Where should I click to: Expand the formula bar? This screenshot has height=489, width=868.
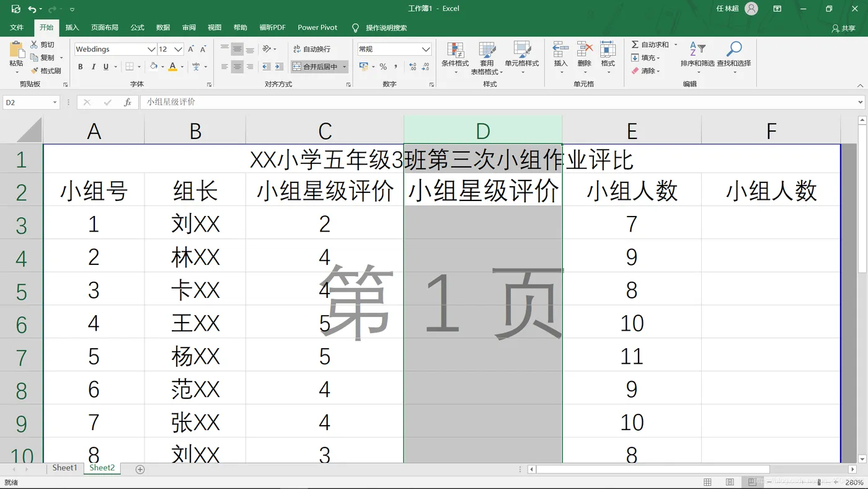[x=861, y=102]
